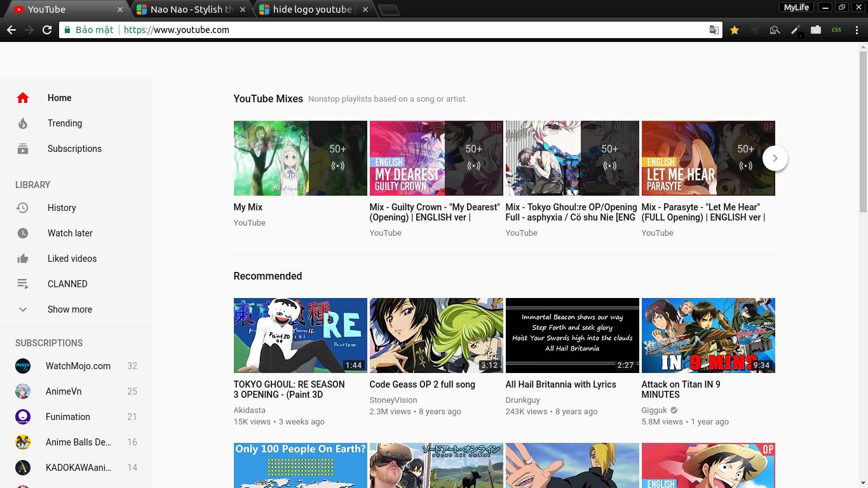The image size is (868, 488).
Task: Open the Chrome three-dot menu
Action: tap(856, 30)
